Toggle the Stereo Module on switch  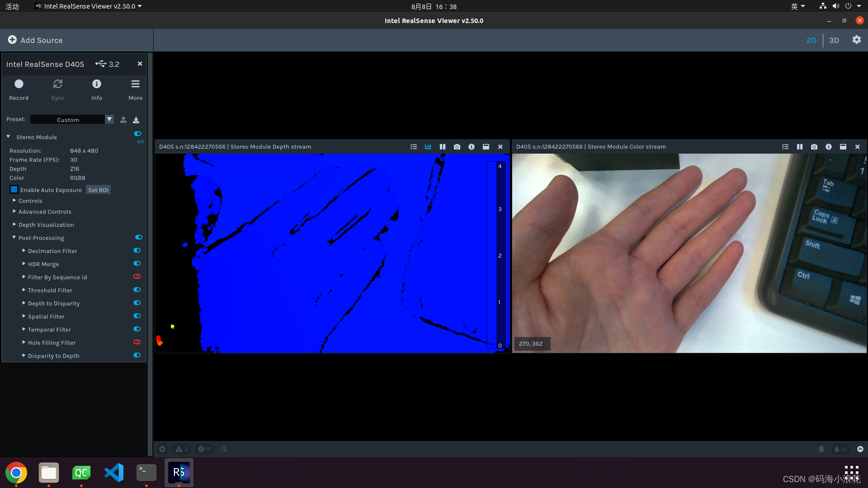click(137, 134)
